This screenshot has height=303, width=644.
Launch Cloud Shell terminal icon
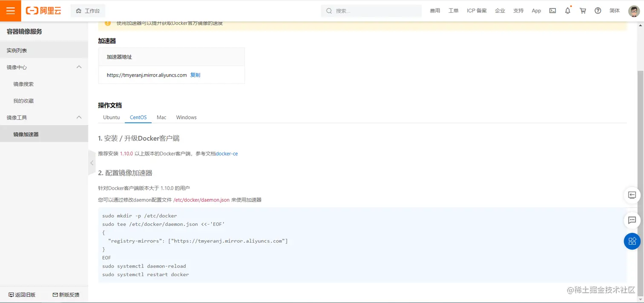point(552,11)
